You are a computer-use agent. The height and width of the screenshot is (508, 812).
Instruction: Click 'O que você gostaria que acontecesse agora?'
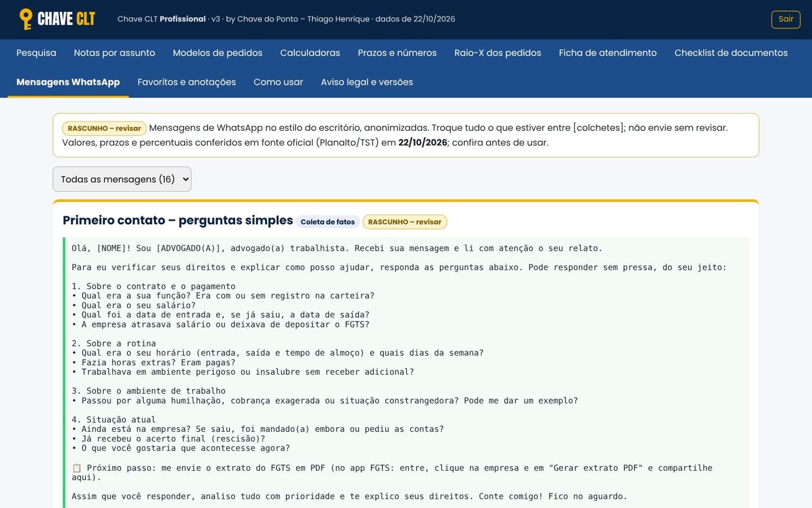point(186,448)
